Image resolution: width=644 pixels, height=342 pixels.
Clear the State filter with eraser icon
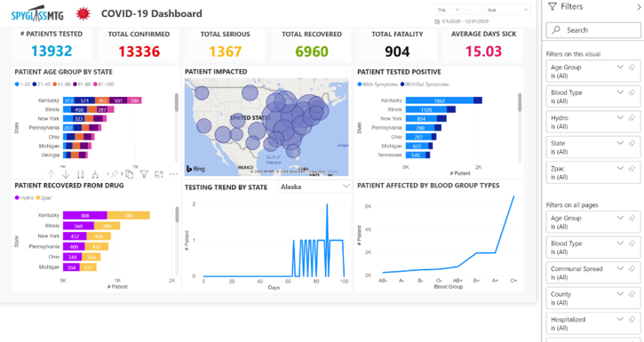click(x=632, y=143)
